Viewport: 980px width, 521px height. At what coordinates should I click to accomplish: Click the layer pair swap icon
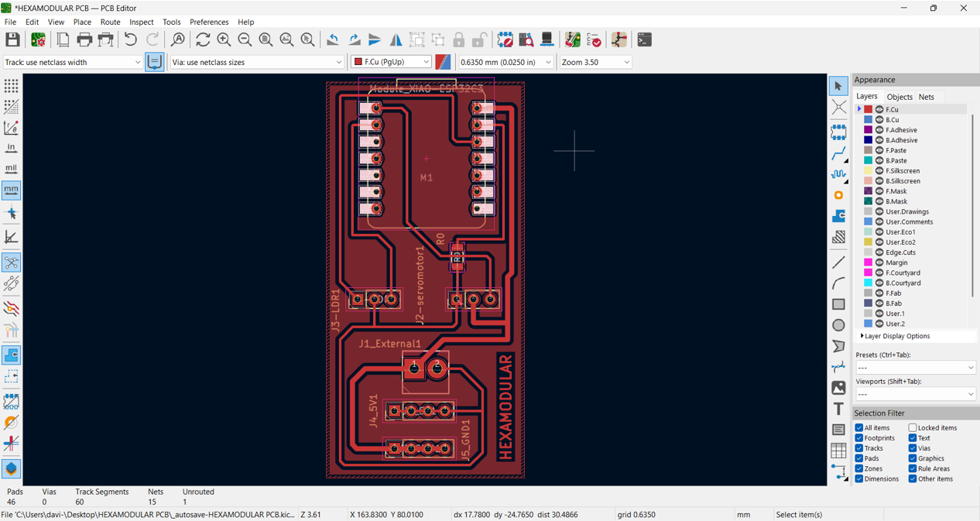443,62
